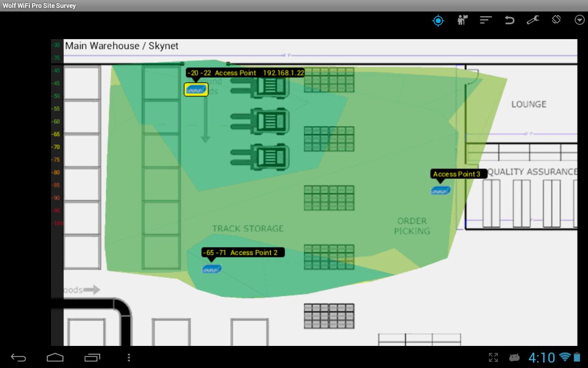Select the Access Point 2 router icon

212,269
